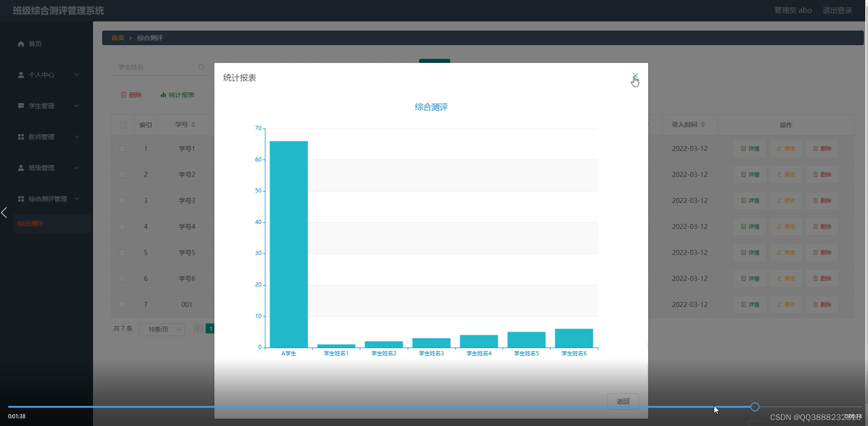Expand 班级管理 menu chevron
Image resolution: width=868 pixels, height=426 pixels.
77,168
